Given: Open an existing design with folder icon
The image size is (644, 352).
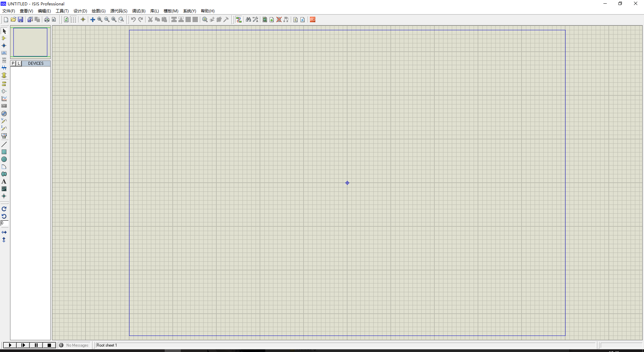Looking at the screenshot, I should 13,19.
